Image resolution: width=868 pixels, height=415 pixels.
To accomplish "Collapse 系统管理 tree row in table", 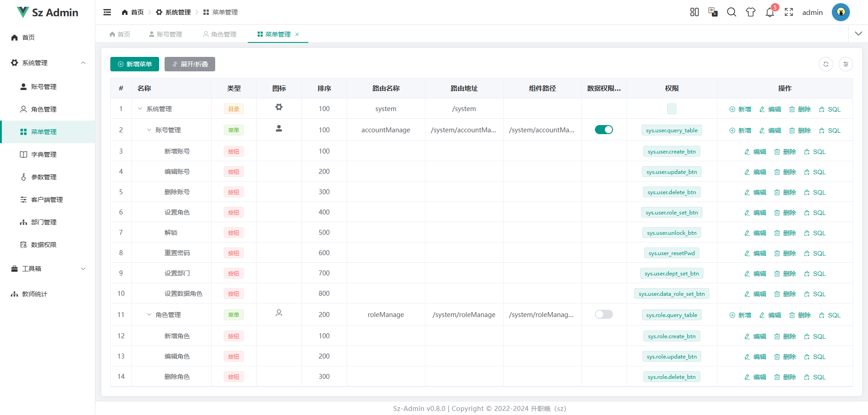I will pos(140,109).
